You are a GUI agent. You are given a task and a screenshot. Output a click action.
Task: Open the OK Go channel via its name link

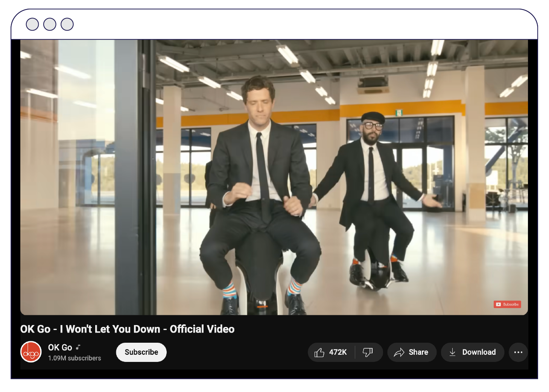60,347
